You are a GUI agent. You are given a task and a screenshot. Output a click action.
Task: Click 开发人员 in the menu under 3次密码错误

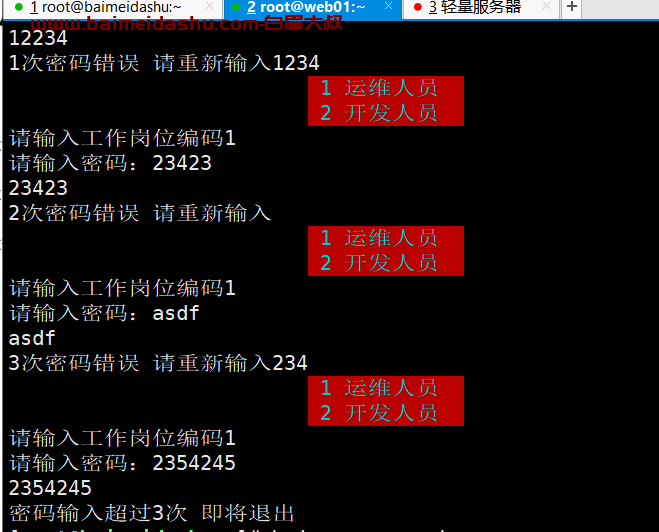click(391, 413)
